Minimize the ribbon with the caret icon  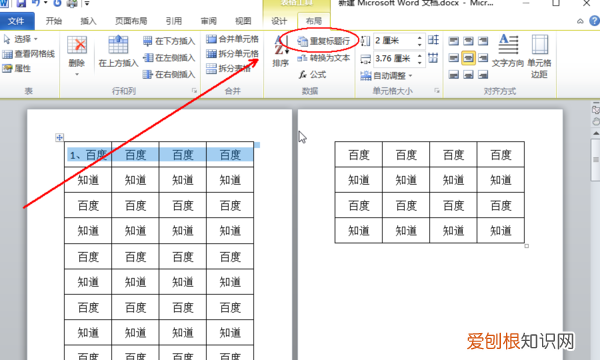coord(580,21)
